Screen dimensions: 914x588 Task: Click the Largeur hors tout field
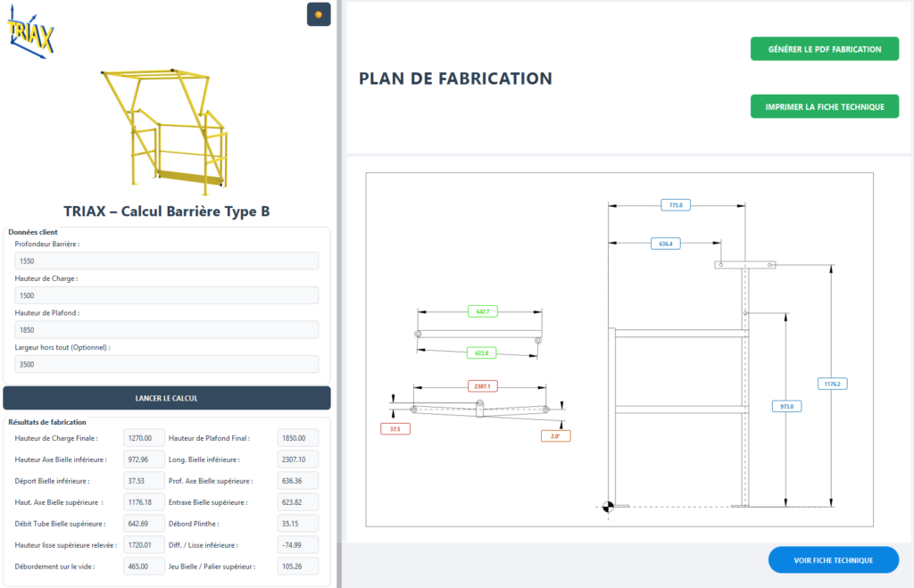coord(167,364)
